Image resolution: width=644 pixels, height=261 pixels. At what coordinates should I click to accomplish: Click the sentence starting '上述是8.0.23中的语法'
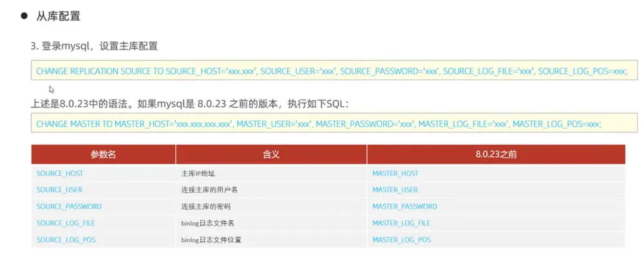[190, 104]
